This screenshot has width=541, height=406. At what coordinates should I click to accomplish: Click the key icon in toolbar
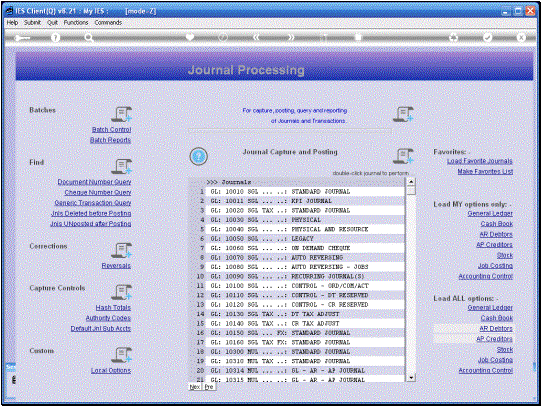23,38
